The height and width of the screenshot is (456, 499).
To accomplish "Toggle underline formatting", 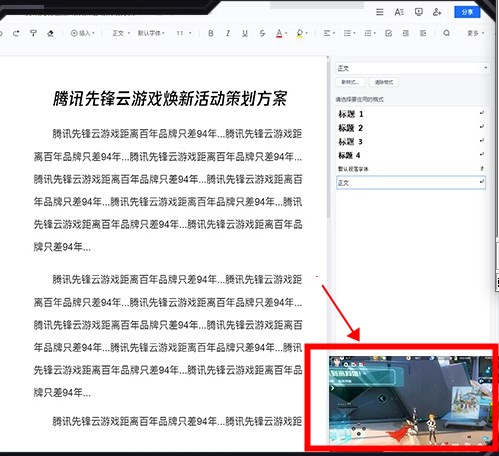I will (245, 33).
